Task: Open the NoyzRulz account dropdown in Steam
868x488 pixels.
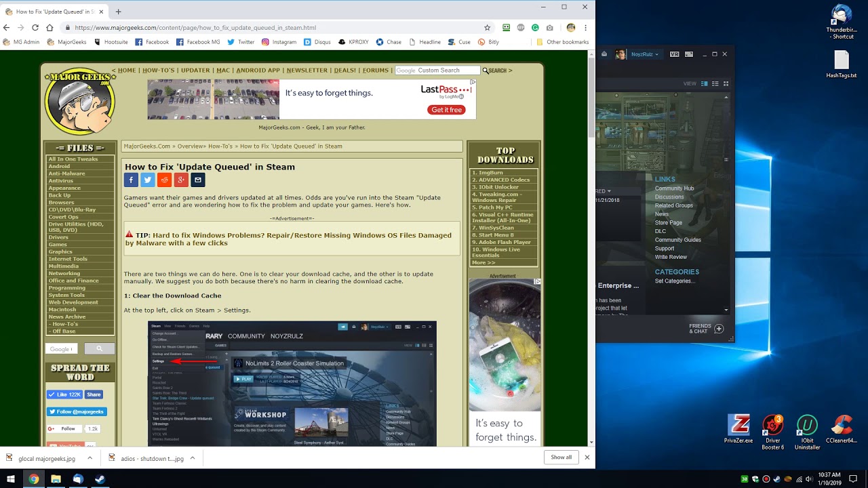Action: (x=644, y=54)
